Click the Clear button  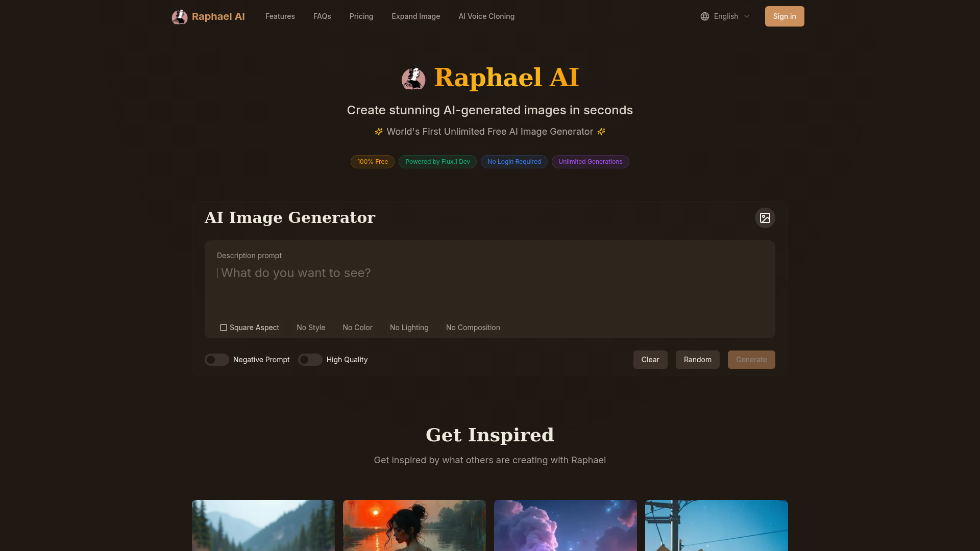pos(650,360)
